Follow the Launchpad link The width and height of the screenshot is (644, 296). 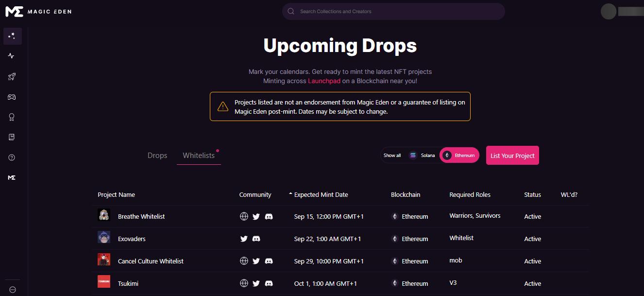[324, 81]
